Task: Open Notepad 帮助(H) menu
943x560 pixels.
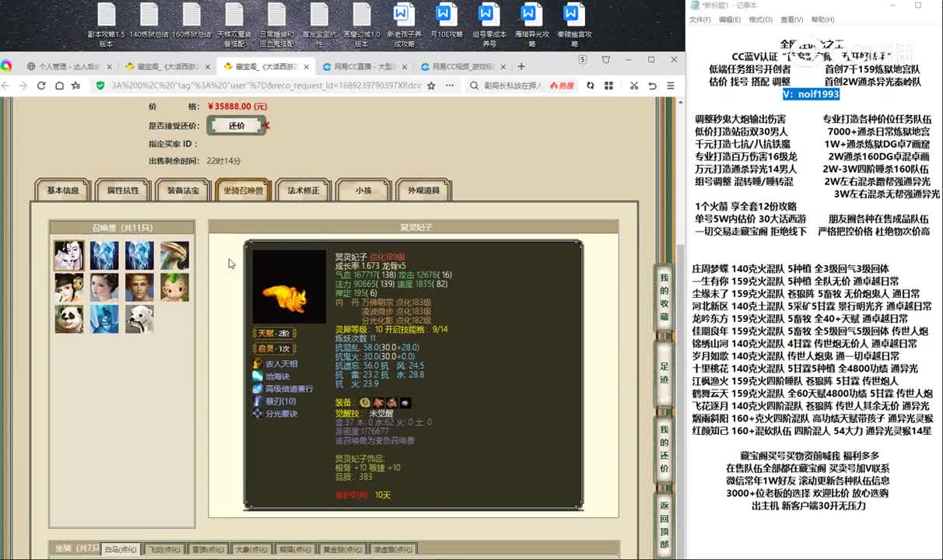Action: click(x=822, y=19)
